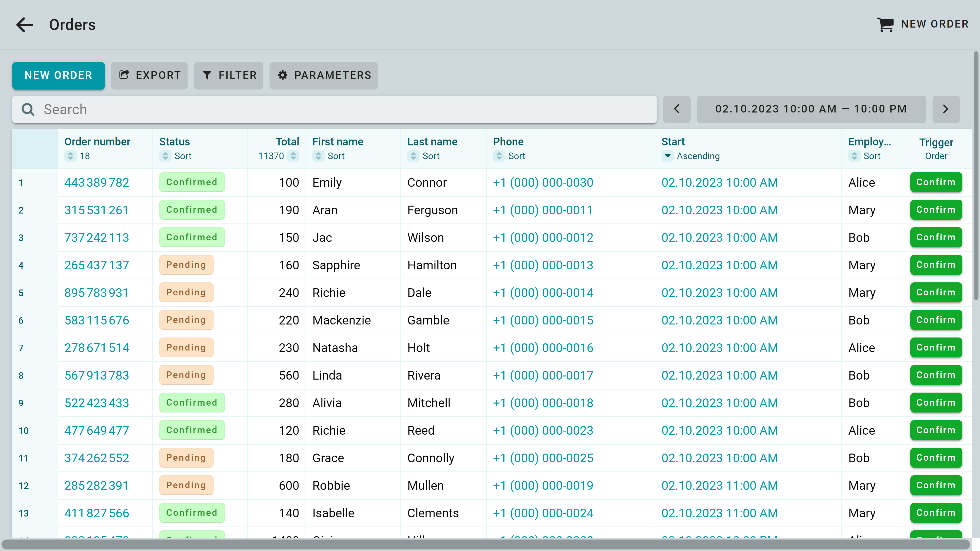Screen dimensions: 980x551
Task: Click Confirmed status for Richie Reed
Action: 192,430
